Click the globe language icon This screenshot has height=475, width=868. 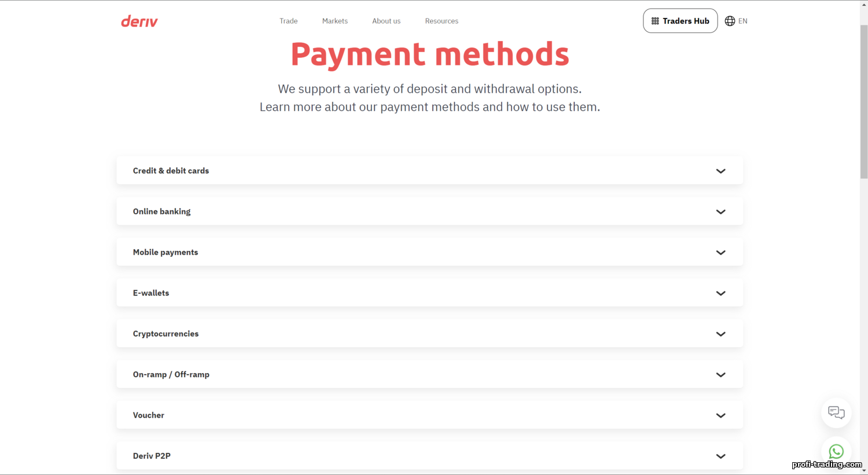(x=730, y=21)
